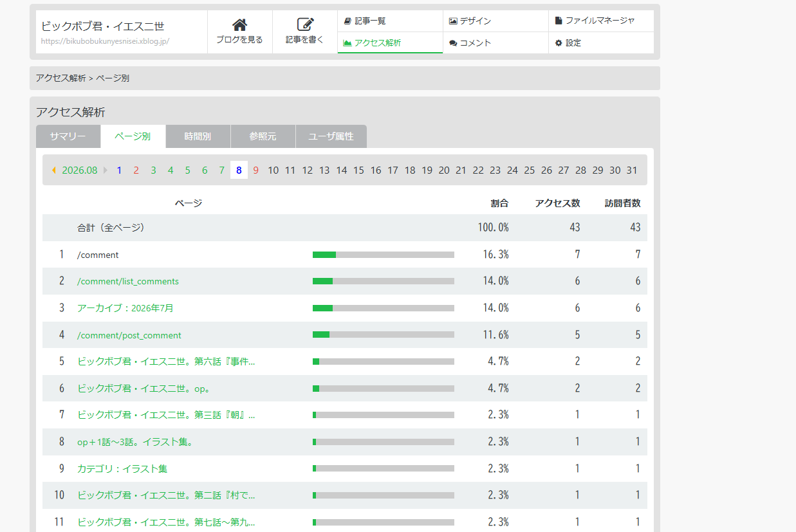This screenshot has height=532, width=796.
Task: Select day 6 in the date bar
Action: click(x=205, y=170)
